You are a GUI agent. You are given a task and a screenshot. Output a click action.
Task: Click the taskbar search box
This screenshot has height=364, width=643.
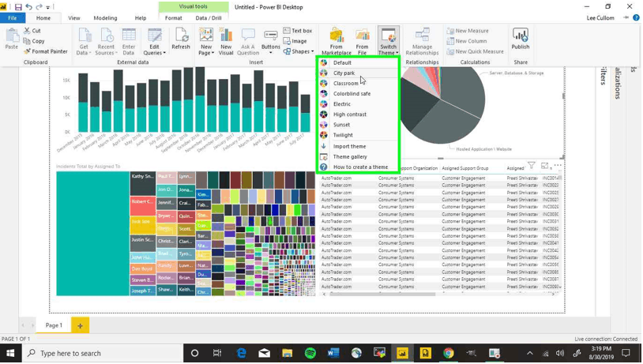coord(102,354)
